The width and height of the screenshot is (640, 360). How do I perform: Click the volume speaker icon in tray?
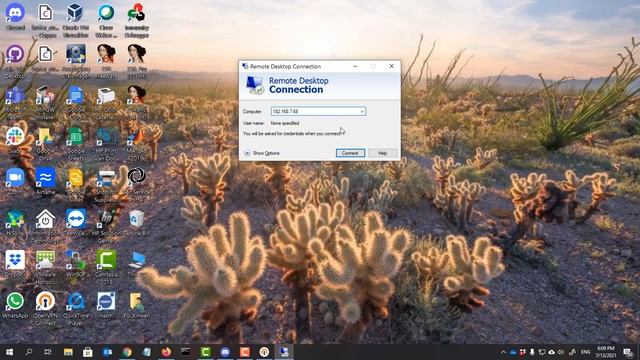(561, 352)
